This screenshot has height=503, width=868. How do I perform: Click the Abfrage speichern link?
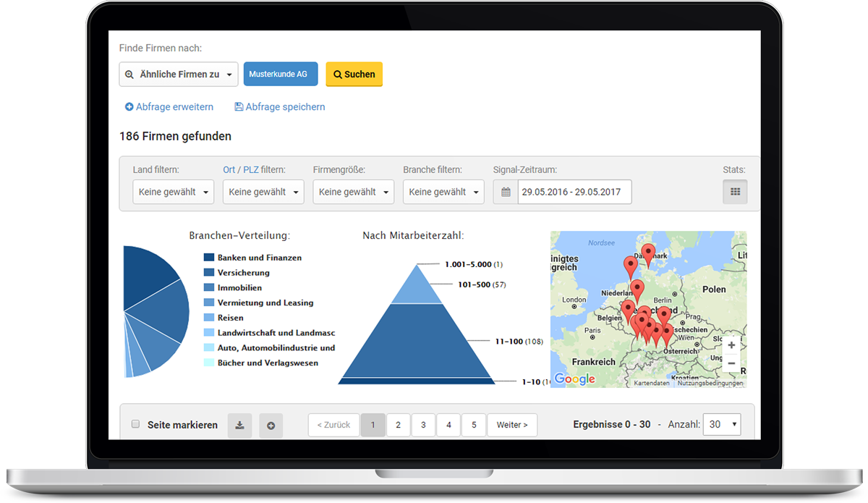pos(279,107)
